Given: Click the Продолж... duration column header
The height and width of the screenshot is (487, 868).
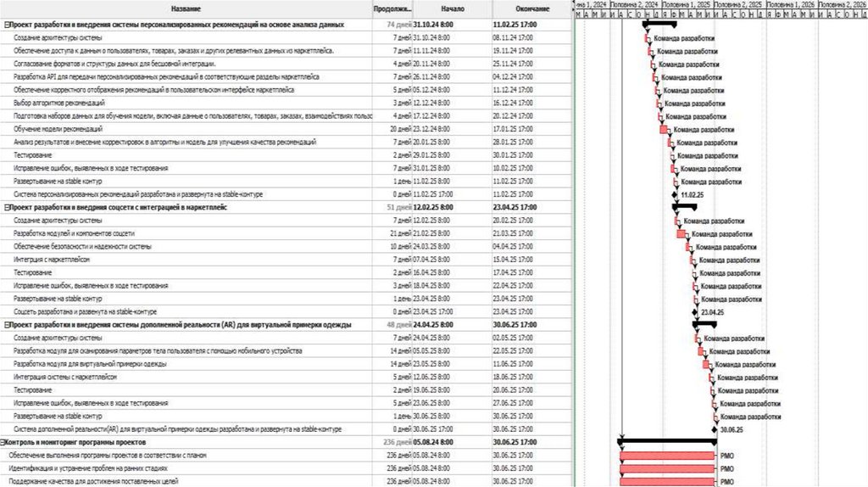Looking at the screenshot, I should click(x=392, y=8).
